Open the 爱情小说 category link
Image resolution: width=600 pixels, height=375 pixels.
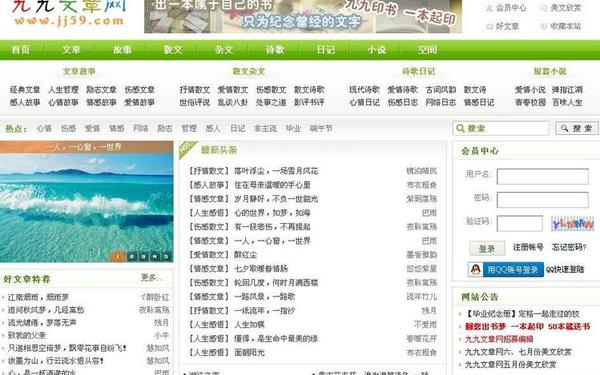530,90
